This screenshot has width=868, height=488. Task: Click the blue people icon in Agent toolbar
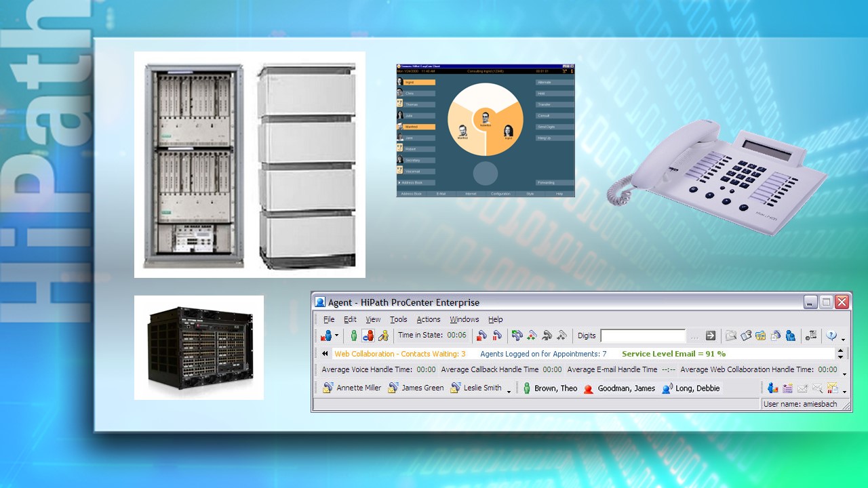(791, 335)
